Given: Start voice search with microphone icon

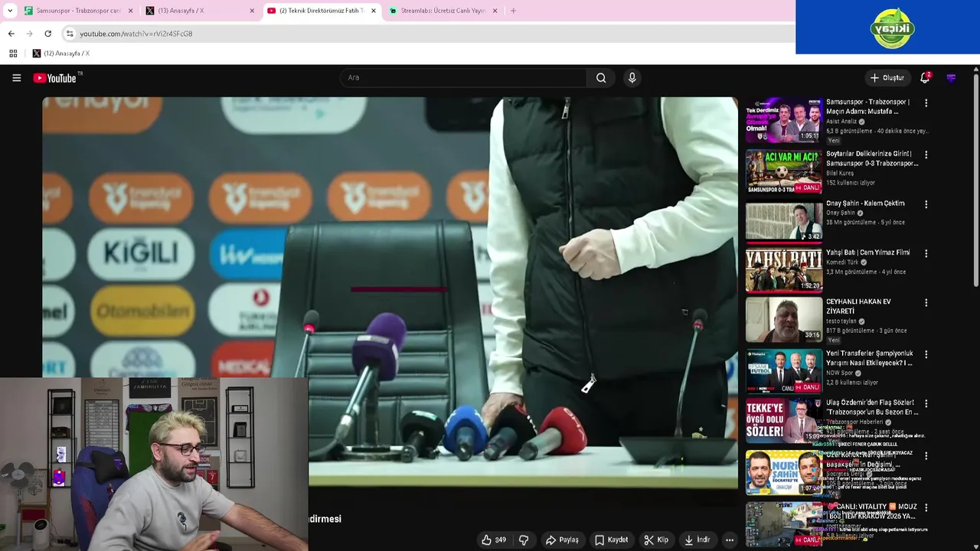Looking at the screenshot, I should click(632, 77).
